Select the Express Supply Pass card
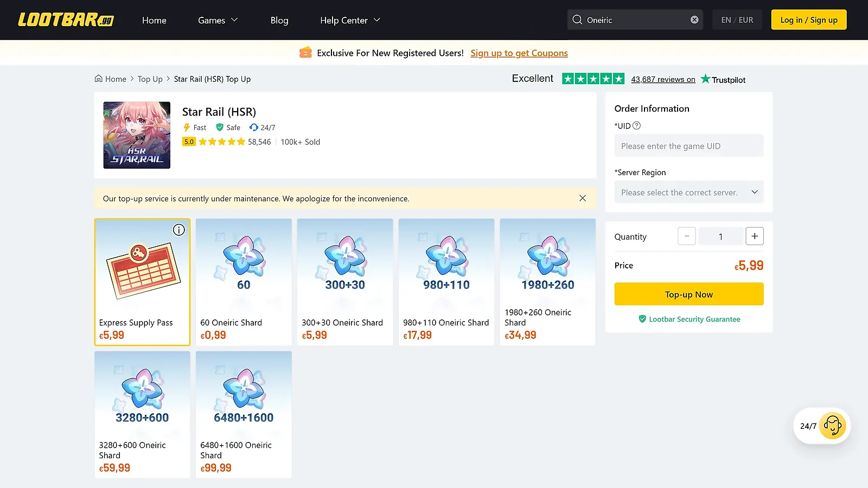868x488 pixels. (142, 282)
